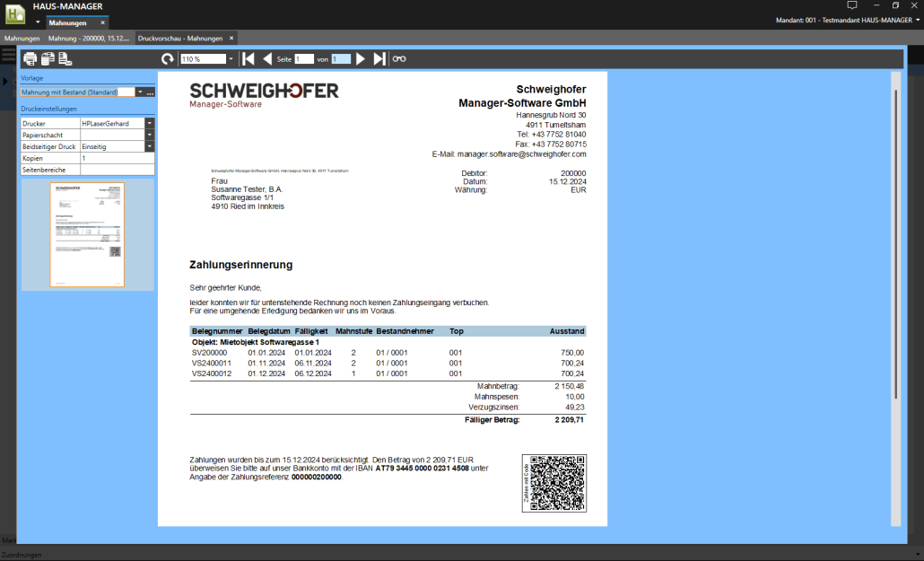Open the hamburger menu at the left edge

[x=8, y=55]
